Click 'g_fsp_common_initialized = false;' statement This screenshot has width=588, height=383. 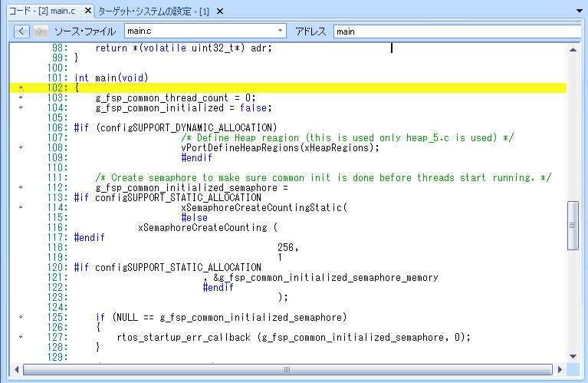click(x=183, y=107)
